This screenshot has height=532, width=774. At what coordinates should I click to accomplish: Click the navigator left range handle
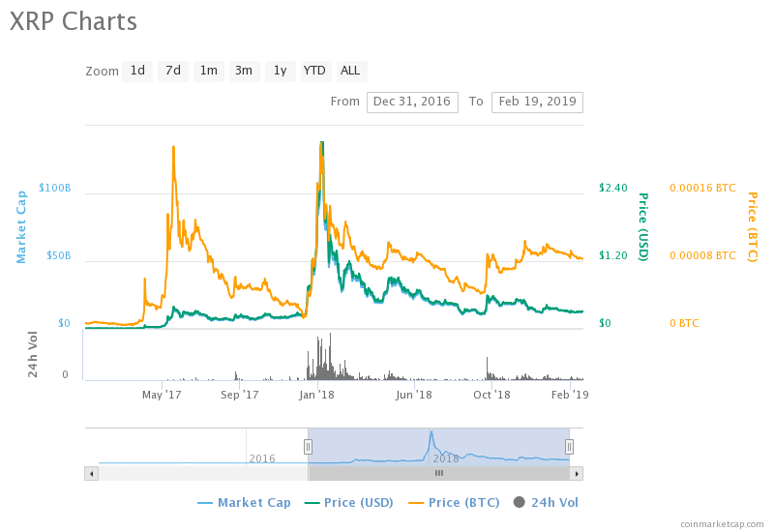click(x=308, y=447)
